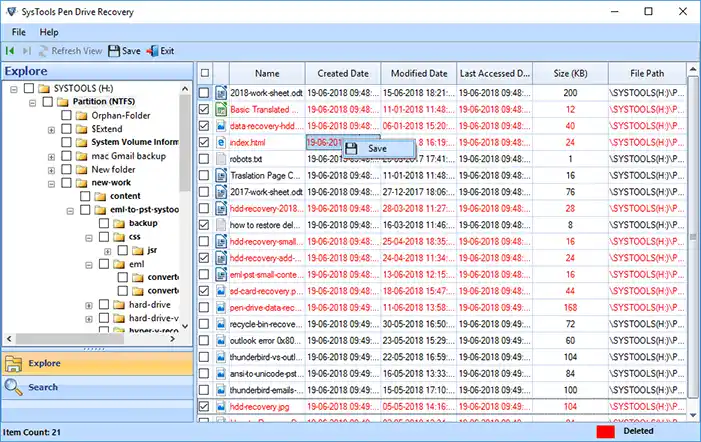Click the image icon of outlook error 0x80 row
The image size is (701, 442).
(221, 341)
